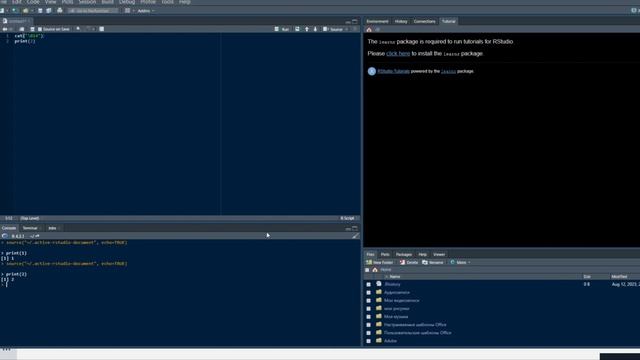This screenshot has height=360, width=640.
Task: Toggle the Source on Save checkbox
Action: 40,29
